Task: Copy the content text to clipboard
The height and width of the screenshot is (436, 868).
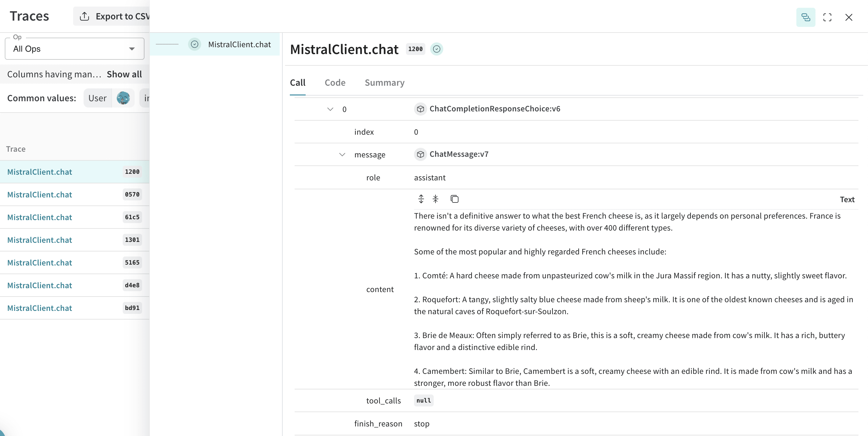Action: point(455,199)
